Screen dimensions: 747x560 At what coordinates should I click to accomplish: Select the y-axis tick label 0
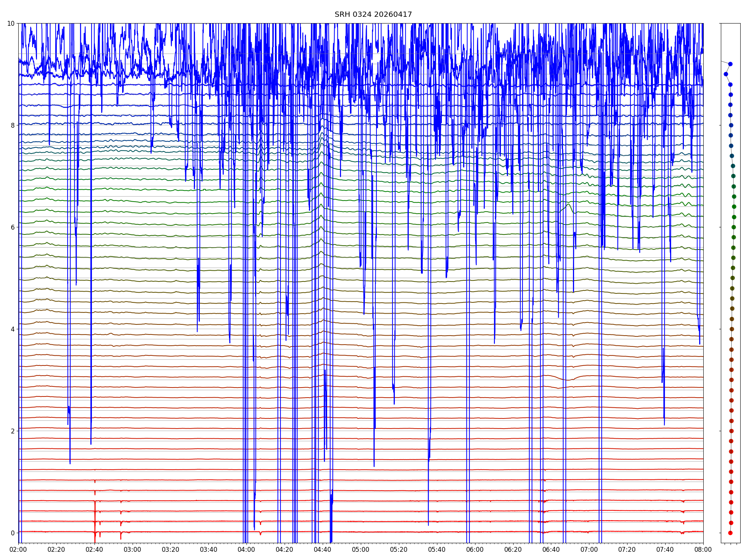click(13, 533)
